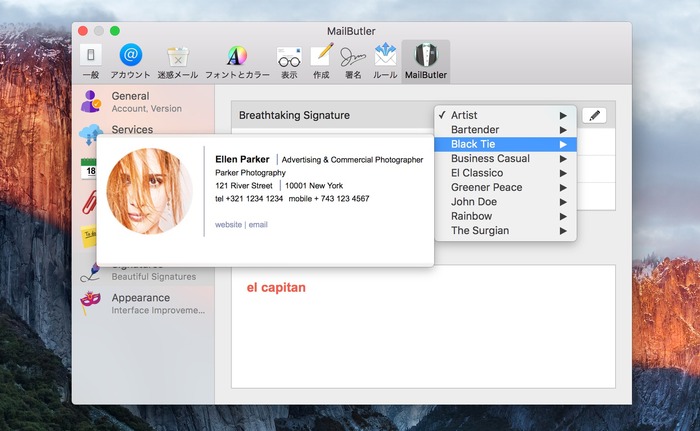Click the General person icon
The image size is (700, 431).
pos(91,101)
